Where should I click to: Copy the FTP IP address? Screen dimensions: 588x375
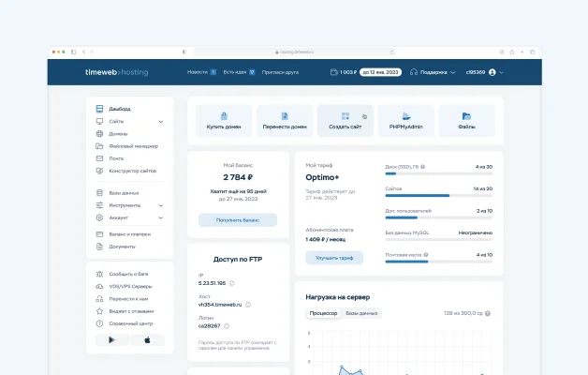232,282
